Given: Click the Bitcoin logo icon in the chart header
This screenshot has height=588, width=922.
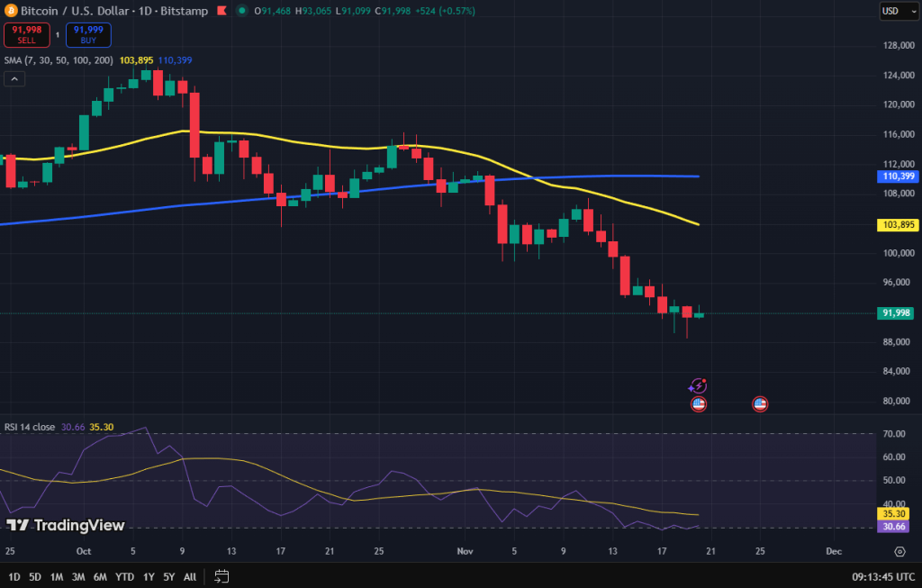Looking at the screenshot, I should click(x=11, y=11).
